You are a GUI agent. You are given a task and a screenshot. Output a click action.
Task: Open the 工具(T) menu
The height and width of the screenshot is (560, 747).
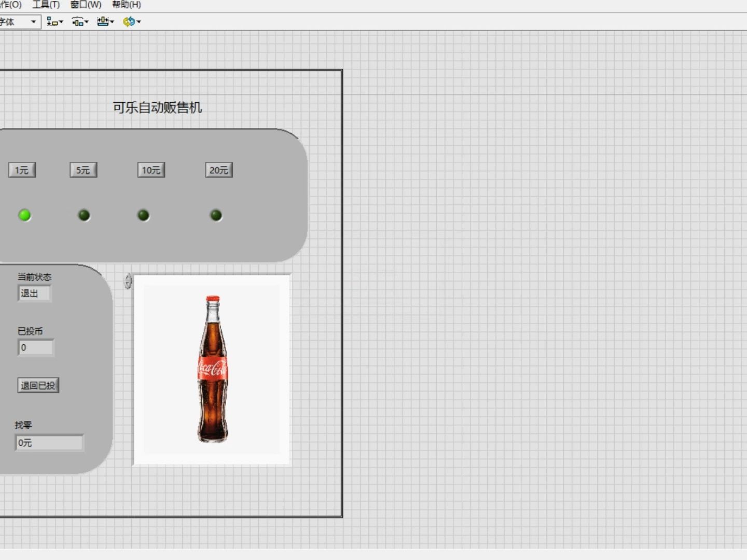coord(46,5)
